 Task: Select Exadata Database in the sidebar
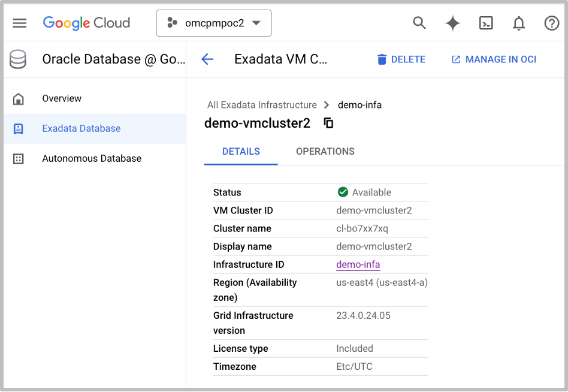click(80, 128)
